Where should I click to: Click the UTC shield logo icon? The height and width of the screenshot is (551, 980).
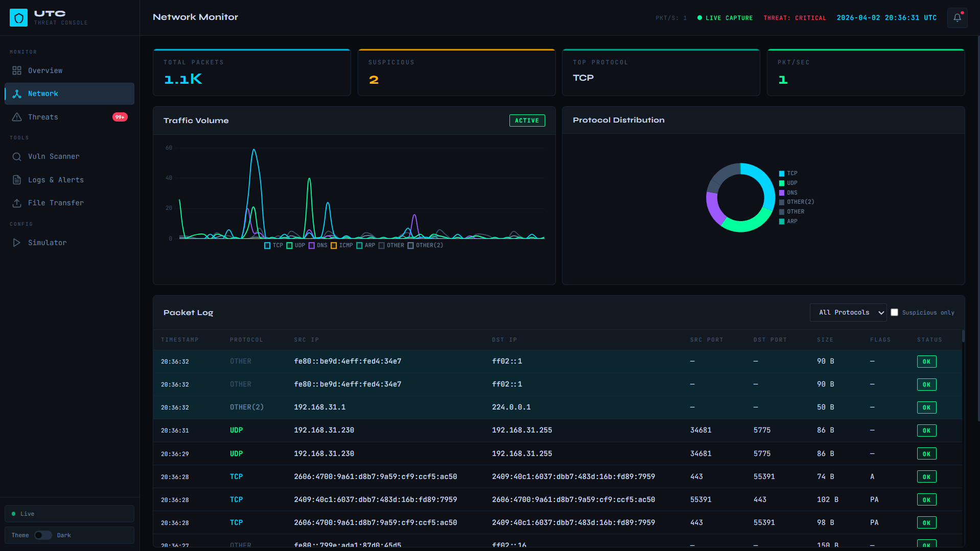click(x=18, y=18)
